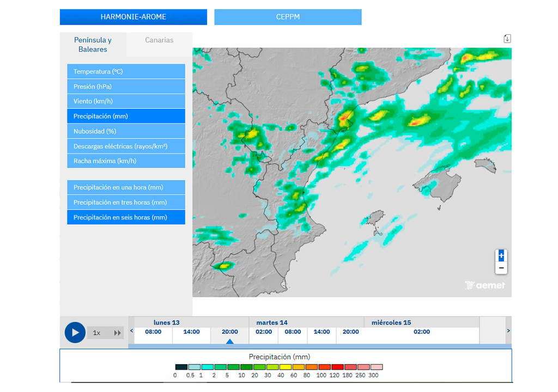This screenshot has height=392, width=558.
Task: Select Temperatura (ºC) layer
Action: (126, 71)
